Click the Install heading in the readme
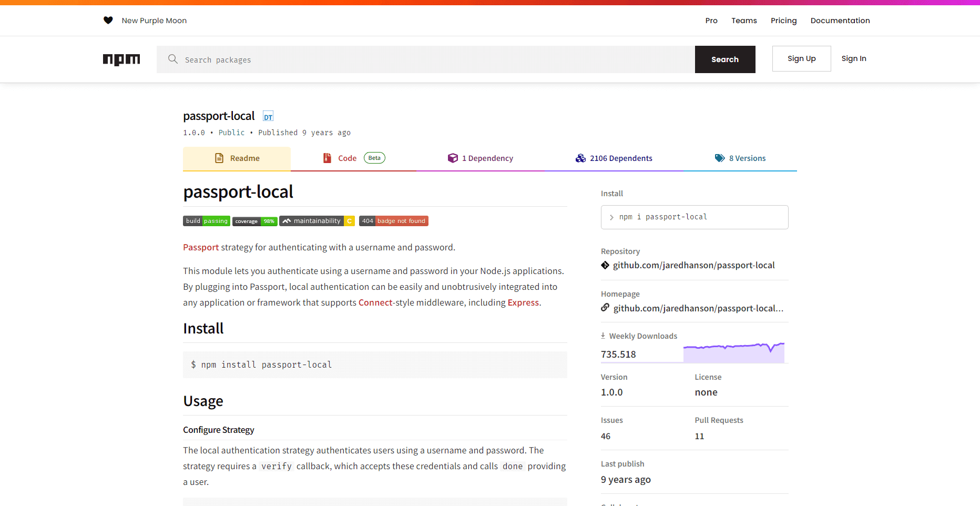 point(203,328)
